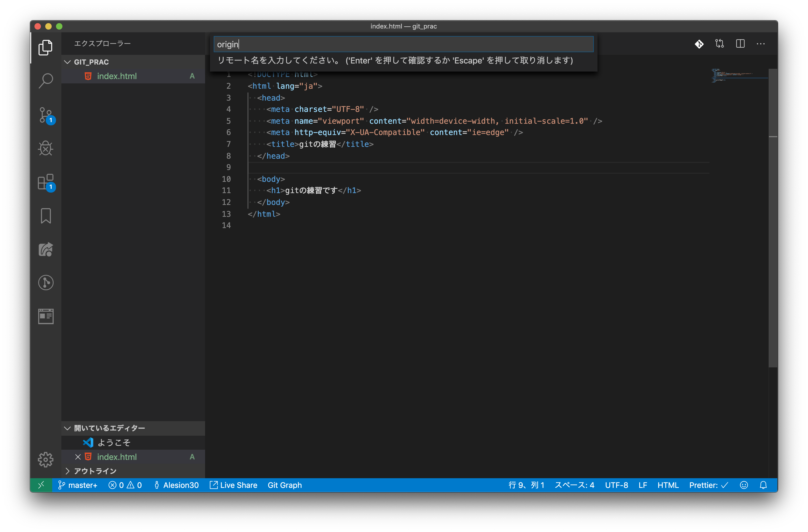This screenshot has width=808, height=532.
Task: Click the "UTF-8" charset attribute value
Action: coord(348,109)
